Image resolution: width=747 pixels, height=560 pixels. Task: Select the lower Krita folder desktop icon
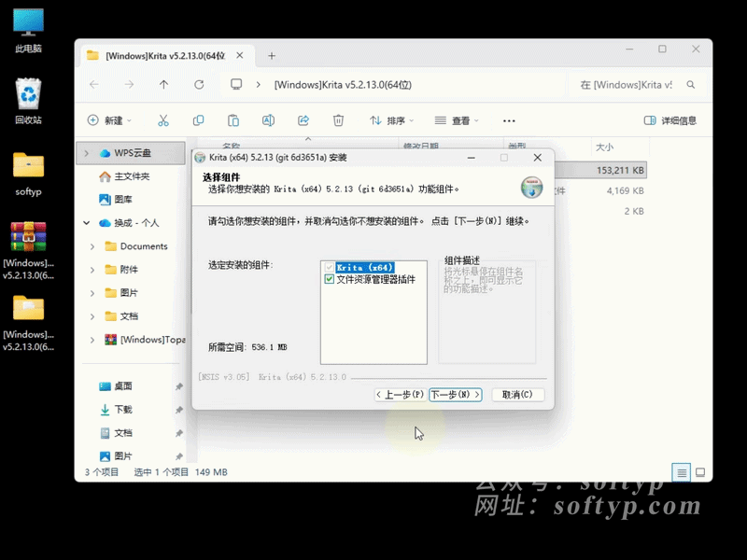[x=28, y=323]
